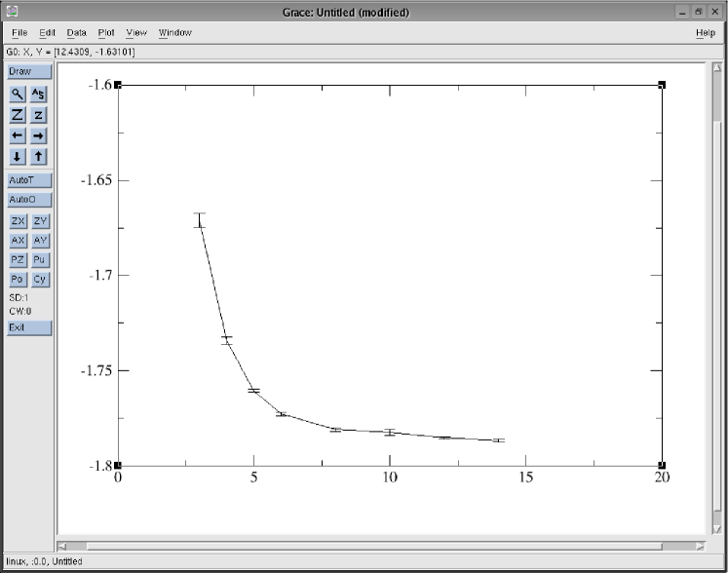Click the G0 coordinate readout text
Viewport: 728px width, 573px height.
[x=70, y=52]
